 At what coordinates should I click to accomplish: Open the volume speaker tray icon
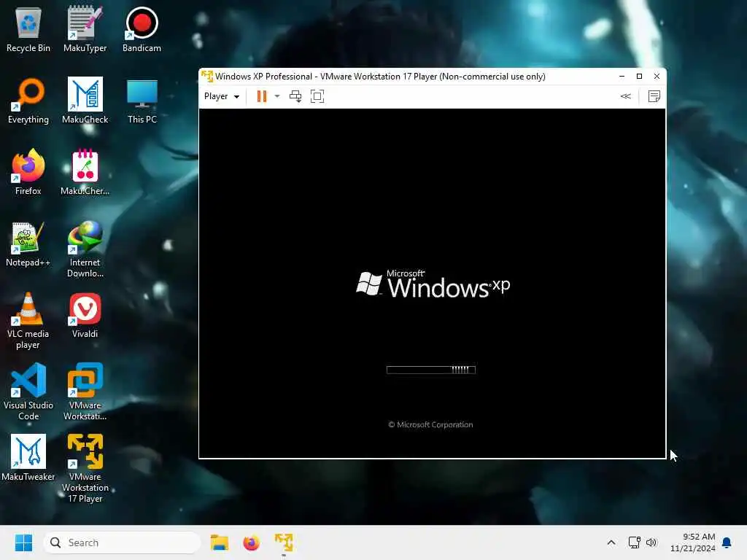click(x=651, y=542)
